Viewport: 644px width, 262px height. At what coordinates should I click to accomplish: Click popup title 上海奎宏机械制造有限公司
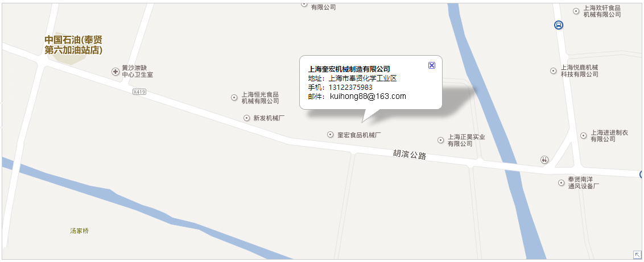point(349,69)
